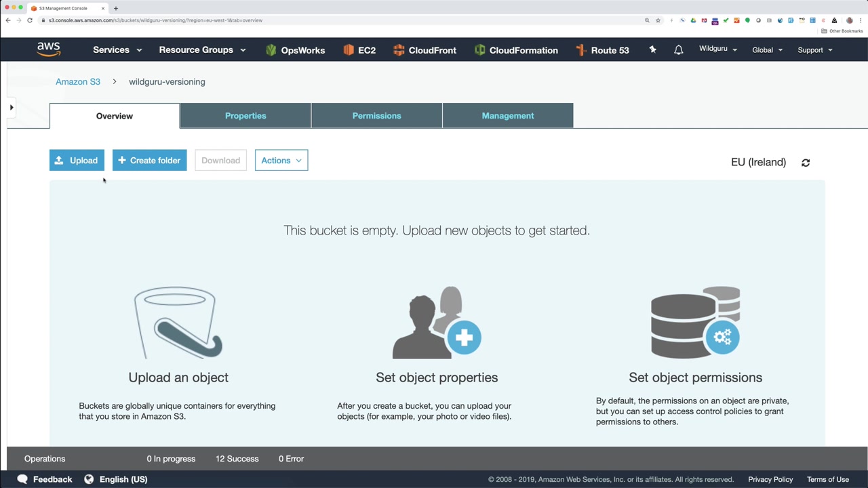Open the Actions dropdown
Screen dimensions: 868x488
coord(281,161)
